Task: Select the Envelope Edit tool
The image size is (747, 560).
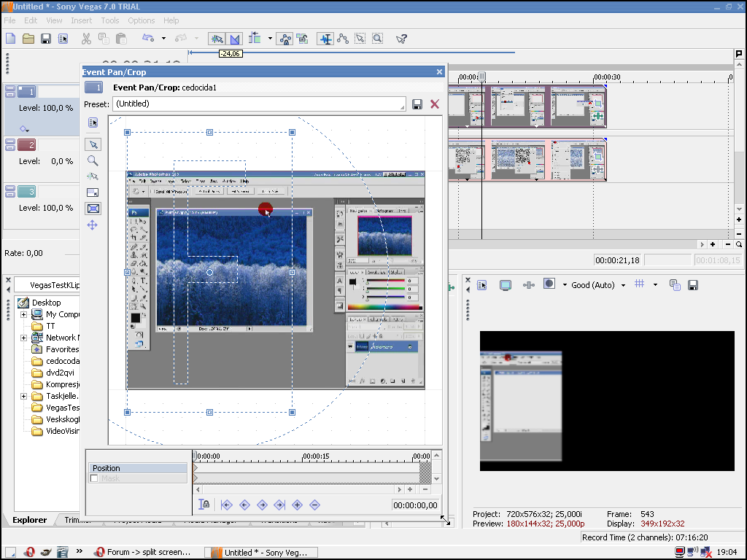Action: coord(343,39)
